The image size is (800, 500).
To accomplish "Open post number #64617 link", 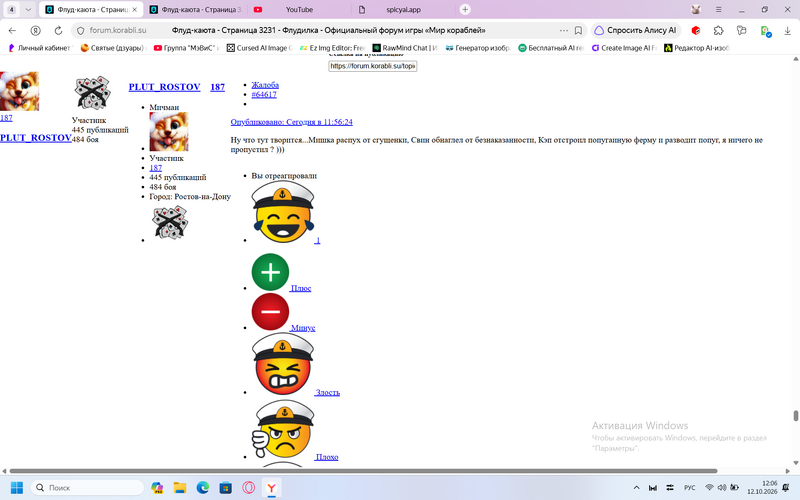I will pos(264,94).
